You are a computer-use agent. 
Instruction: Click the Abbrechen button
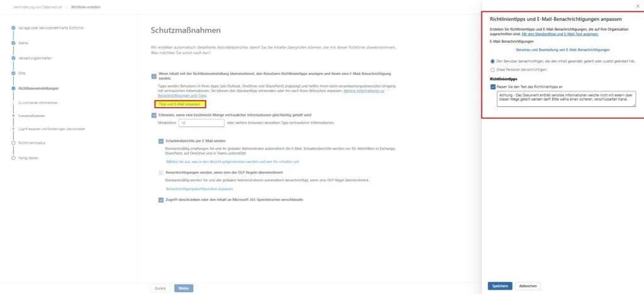coord(528,286)
